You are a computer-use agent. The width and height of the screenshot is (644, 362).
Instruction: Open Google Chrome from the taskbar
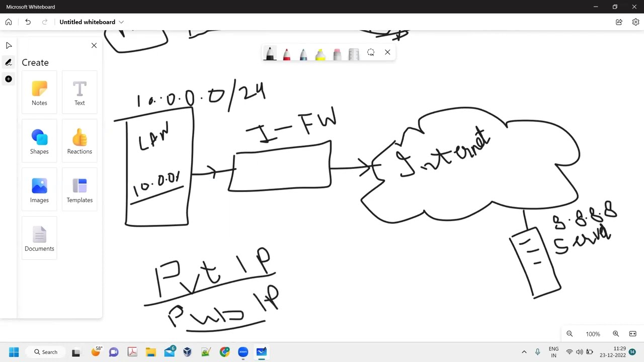click(224, 352)
